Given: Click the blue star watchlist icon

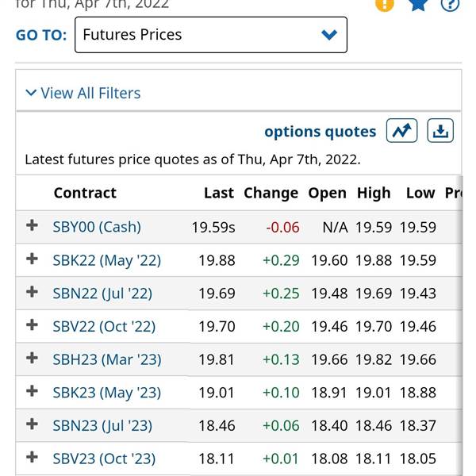Looking at the screenshot, I should click(418, 4).
